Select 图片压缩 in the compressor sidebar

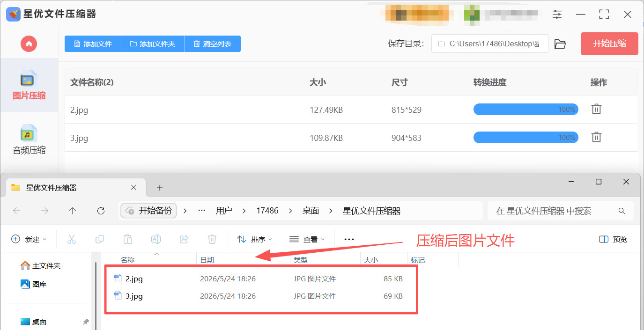[x=29, y=85]
